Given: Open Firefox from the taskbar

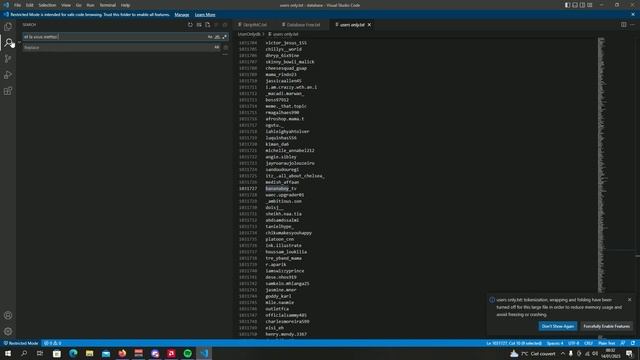Looking at the screenshot, I should point(122,353).
